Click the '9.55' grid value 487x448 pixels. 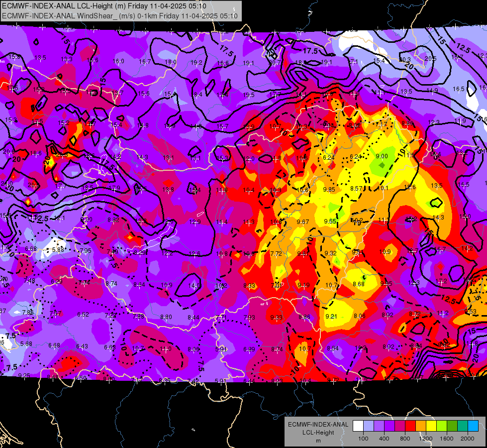pos(330,222)
